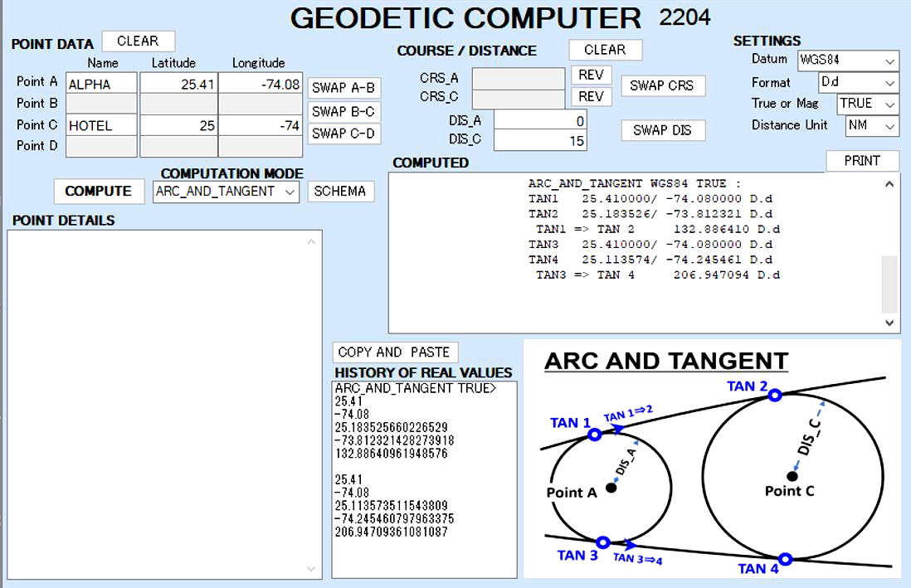Viewport: 911px width, 588px height.
Task: Open the SCHEMA button
Action: click(x=340, y=191)
